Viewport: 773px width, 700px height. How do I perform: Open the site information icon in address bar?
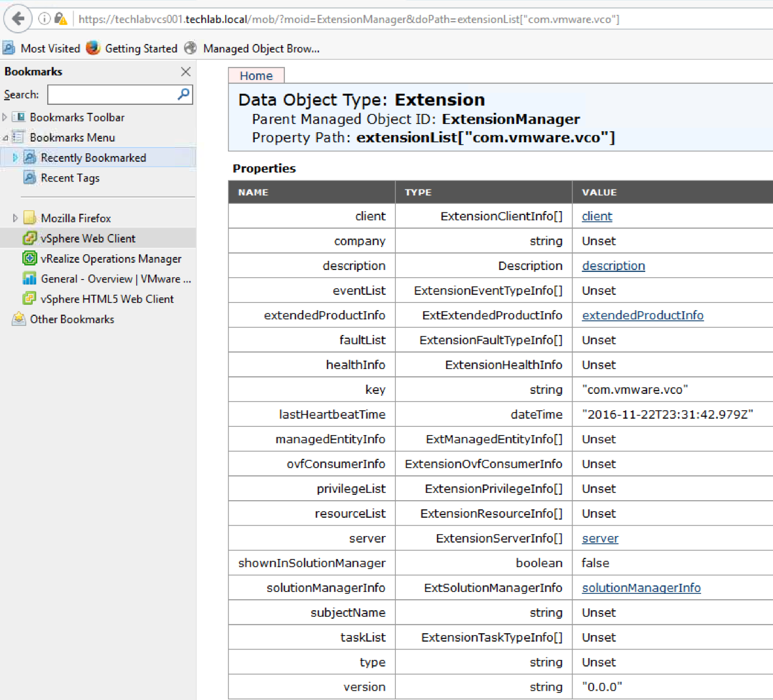pyautogui.click(x=44, y=19)
